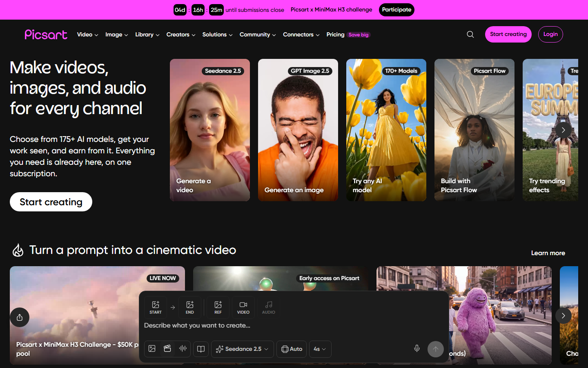Expand the Connectors menu

(301, 35)
